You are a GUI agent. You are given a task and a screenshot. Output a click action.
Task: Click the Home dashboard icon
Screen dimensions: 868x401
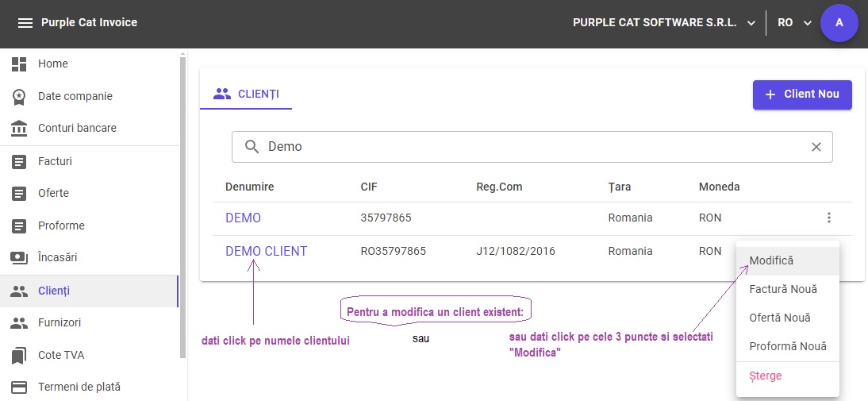pos(19,64)
